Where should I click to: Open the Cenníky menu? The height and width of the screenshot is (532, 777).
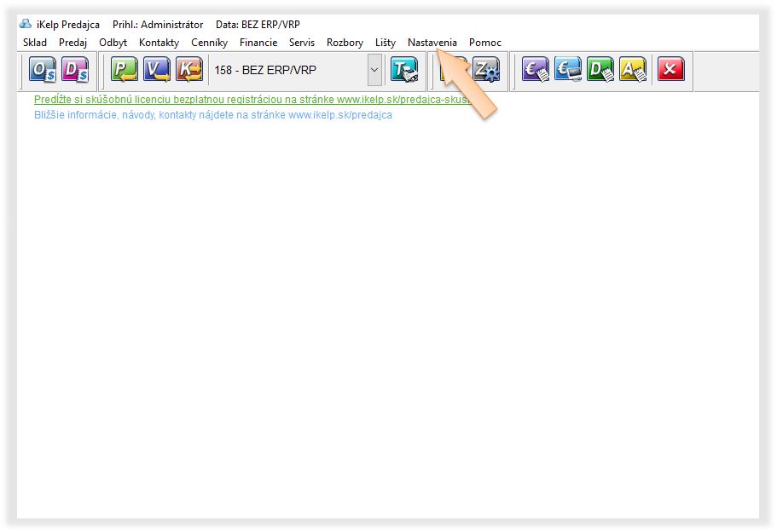(209, 43)
